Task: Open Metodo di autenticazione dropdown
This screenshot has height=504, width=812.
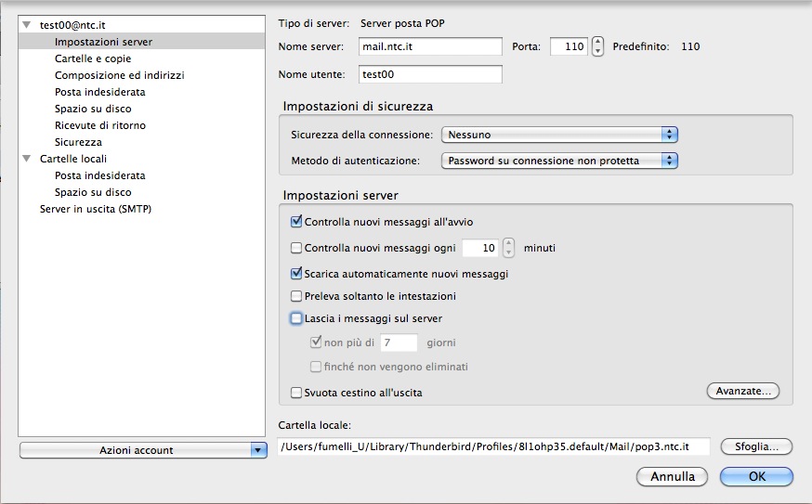Action: pyautogui.click(x=559, y=162)
